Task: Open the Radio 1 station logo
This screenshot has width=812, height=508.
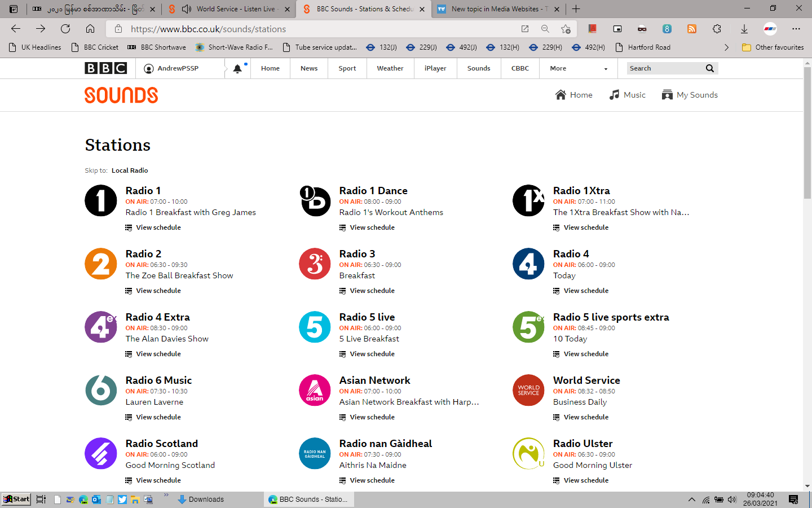Action: click(101, 201)
